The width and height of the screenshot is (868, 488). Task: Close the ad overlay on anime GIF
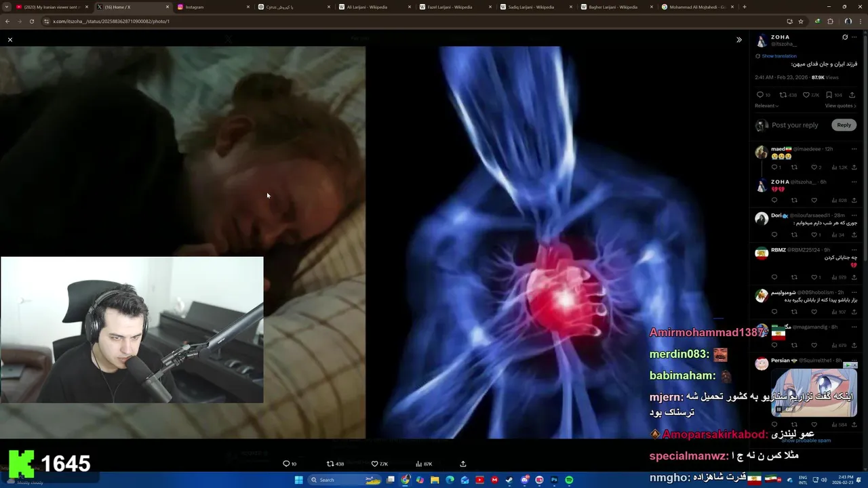854,365
